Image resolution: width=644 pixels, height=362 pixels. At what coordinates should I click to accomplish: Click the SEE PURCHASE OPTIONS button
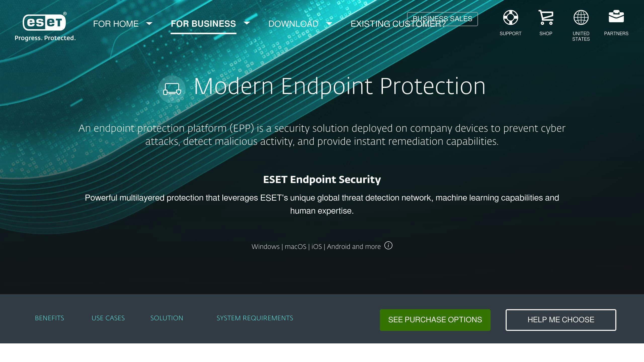[435, 320]
